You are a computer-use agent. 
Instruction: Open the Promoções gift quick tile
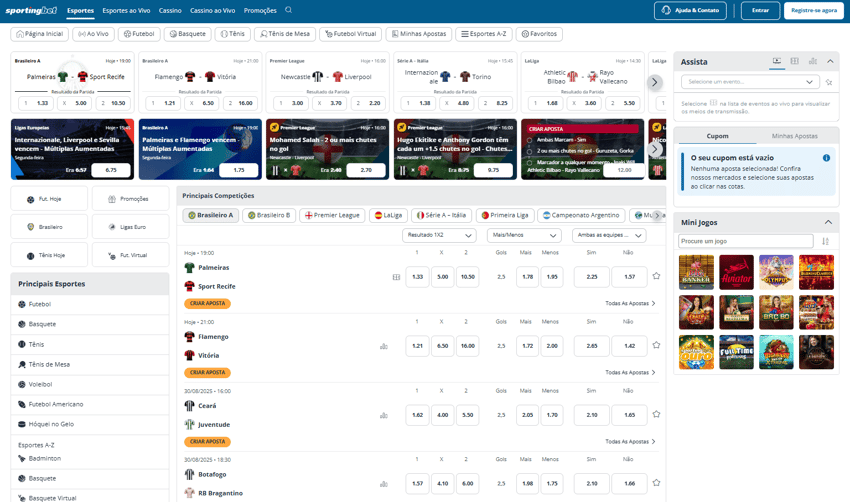[131, 199]
